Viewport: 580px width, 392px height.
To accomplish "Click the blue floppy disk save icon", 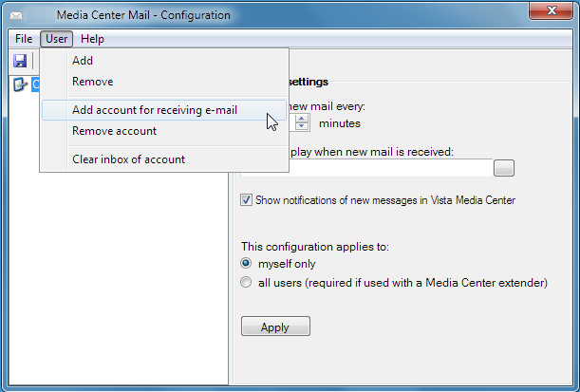I will [20, 61].
